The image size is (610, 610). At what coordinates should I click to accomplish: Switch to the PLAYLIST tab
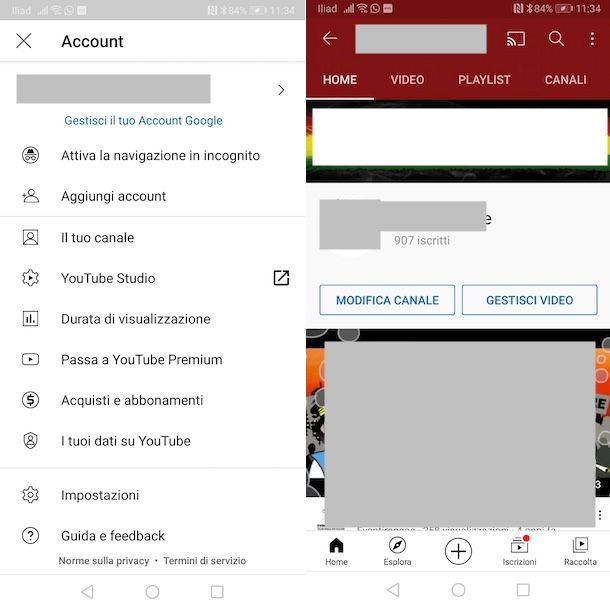(484, 80)
